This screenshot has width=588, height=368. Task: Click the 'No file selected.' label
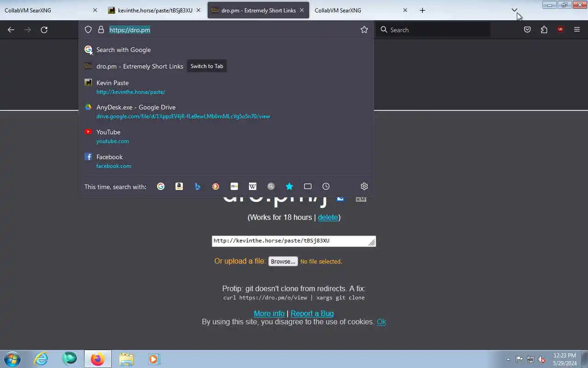321,261
